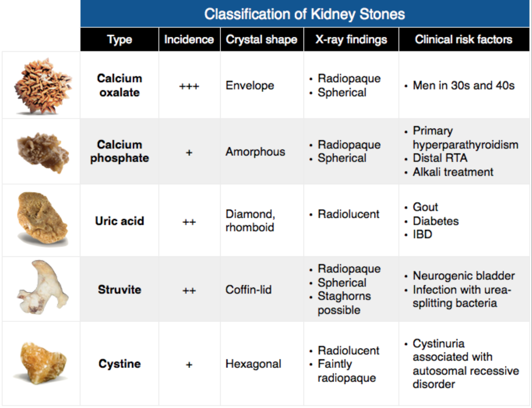Click the calcium phosphate stone image
The height and width of the screenshot is (408, 532).
(x=43, y=153)
